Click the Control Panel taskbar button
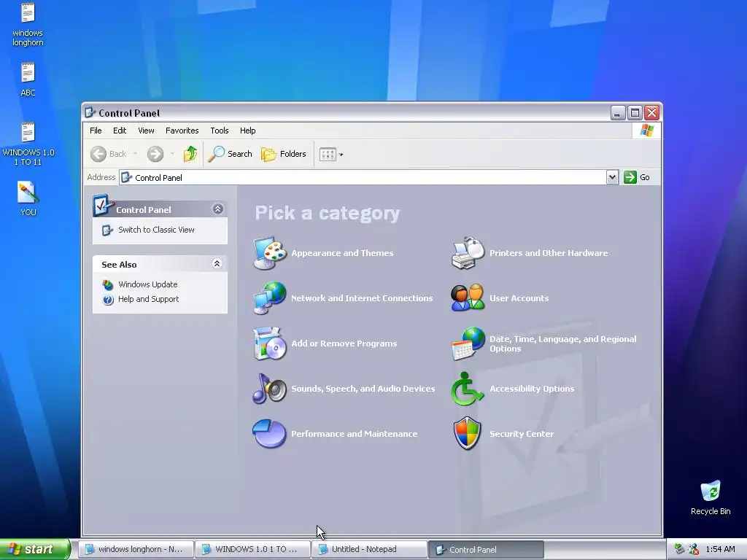The image size is (747, 560). tap(486, 549)
